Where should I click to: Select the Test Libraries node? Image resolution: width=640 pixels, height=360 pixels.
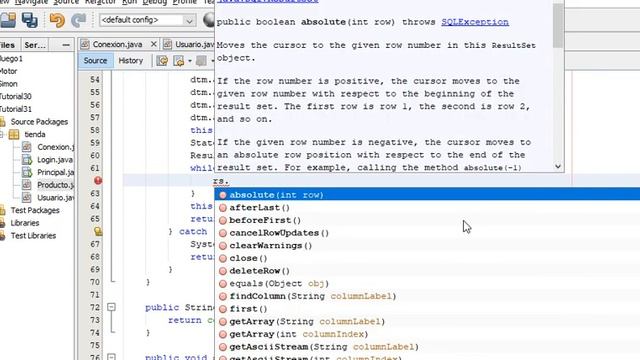(x=33, y=236)
